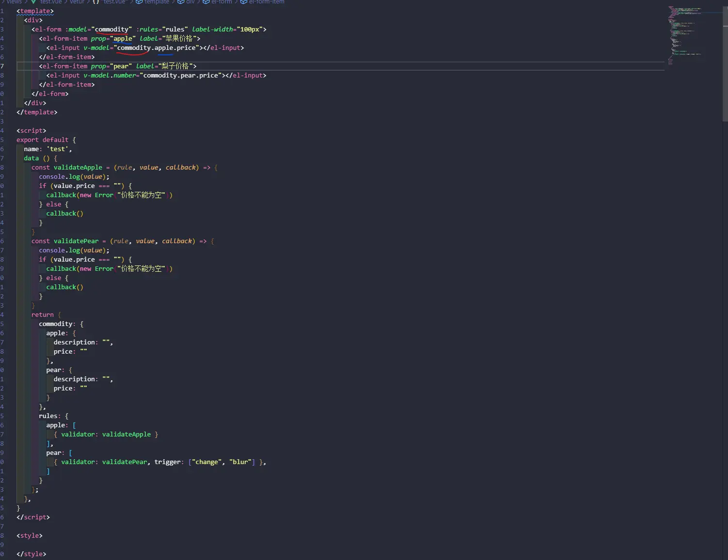Click the vertical scrollbar thumb
Screen dimensions: 728x560
[x=725, y=63]
